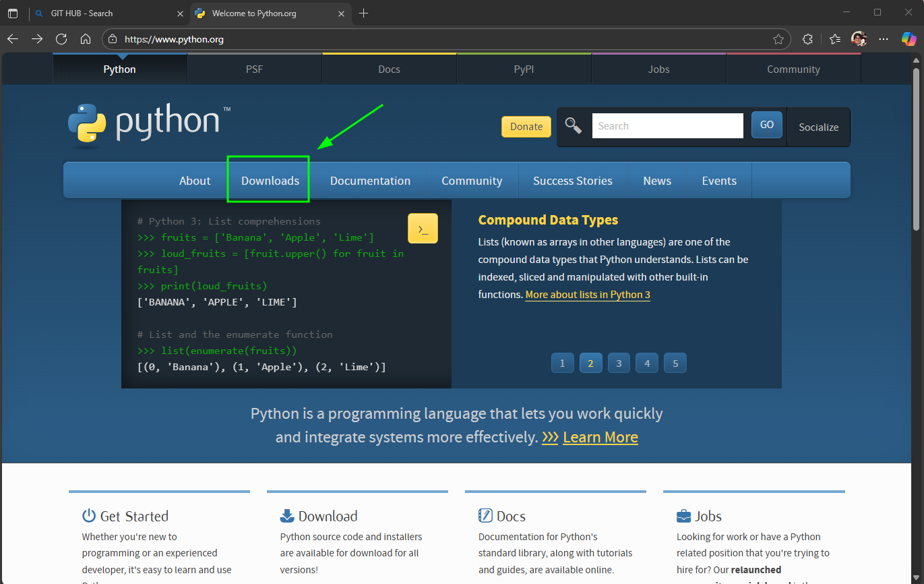The width and height of the screenshot is (924, 584).
Task: Open the Copilot icon in toolbar
Action: pyautogui.click(x=908, y=39)
